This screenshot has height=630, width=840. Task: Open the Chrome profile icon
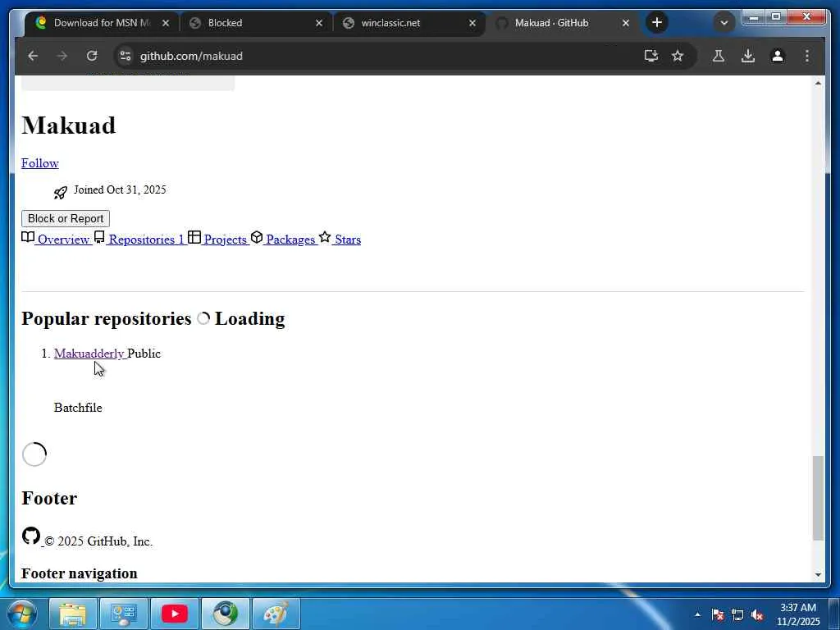[x=778, y=56]
